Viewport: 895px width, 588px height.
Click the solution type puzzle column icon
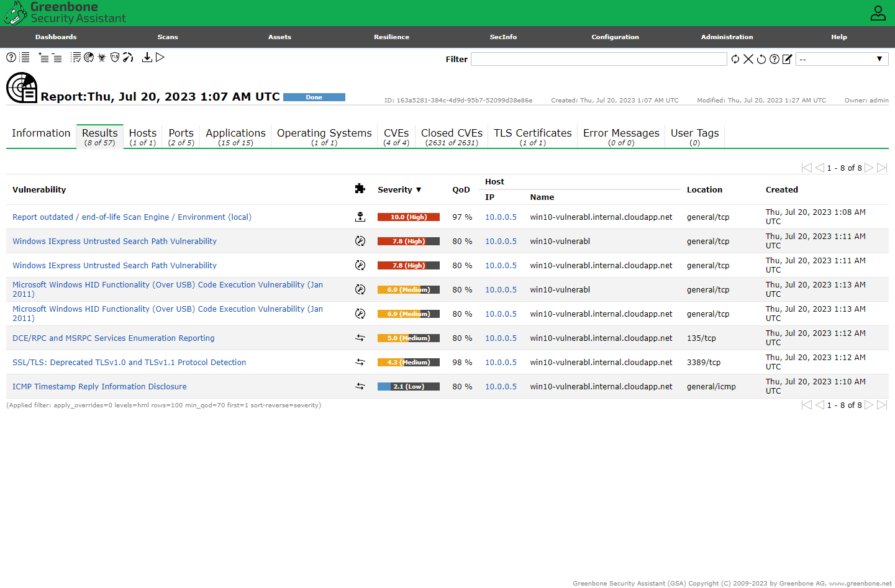point(360,189)
